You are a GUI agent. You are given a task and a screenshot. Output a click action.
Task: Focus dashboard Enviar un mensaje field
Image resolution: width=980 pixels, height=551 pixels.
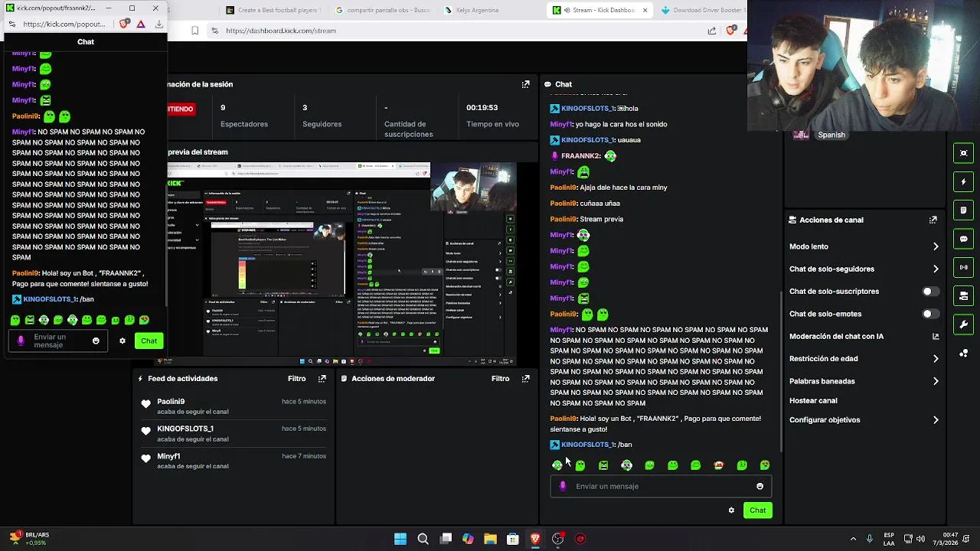click(x=661, y=486)
